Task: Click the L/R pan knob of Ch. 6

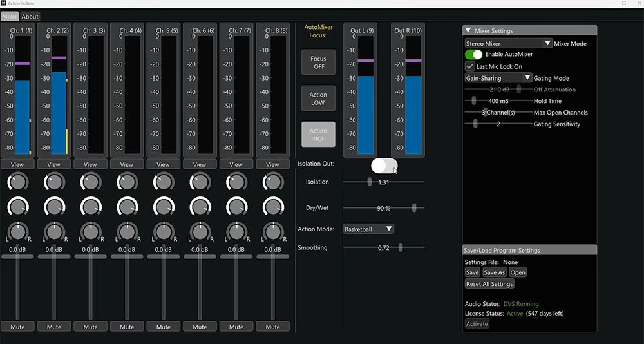Action: coord(200,232)
